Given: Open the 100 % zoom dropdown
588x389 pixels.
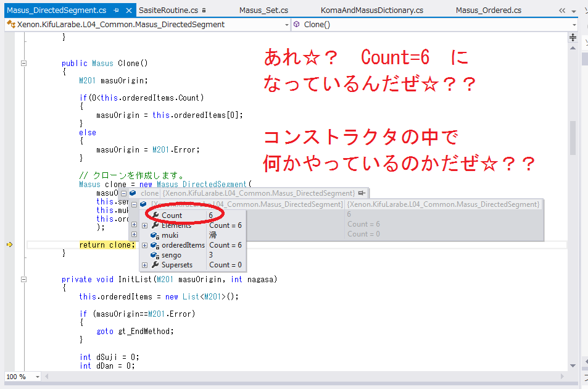Looking at the screenshot, I should tap(38, 377).
